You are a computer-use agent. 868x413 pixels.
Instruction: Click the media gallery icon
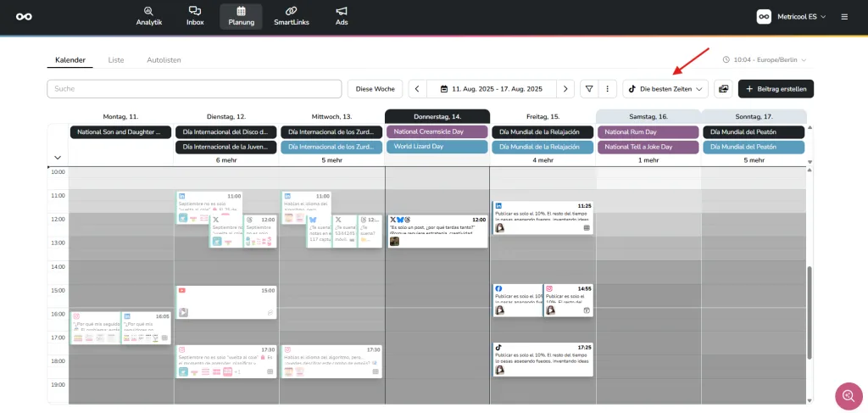[x=723, y=89]
